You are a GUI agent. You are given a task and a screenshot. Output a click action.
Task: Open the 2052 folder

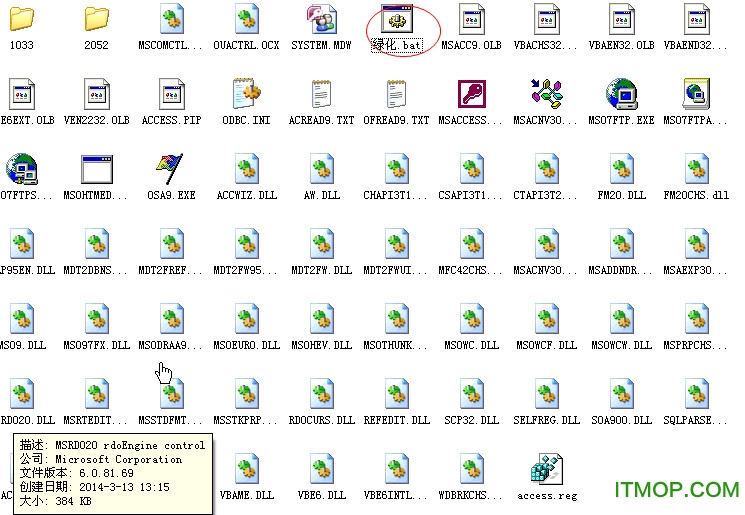pos(96,20)
